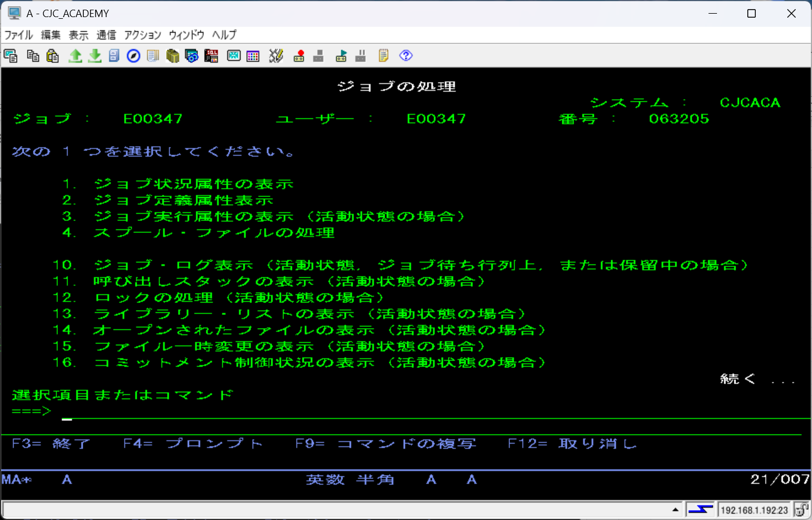Click the F12= 取り消し function key label
812x520 pixels.
(572, 444)
